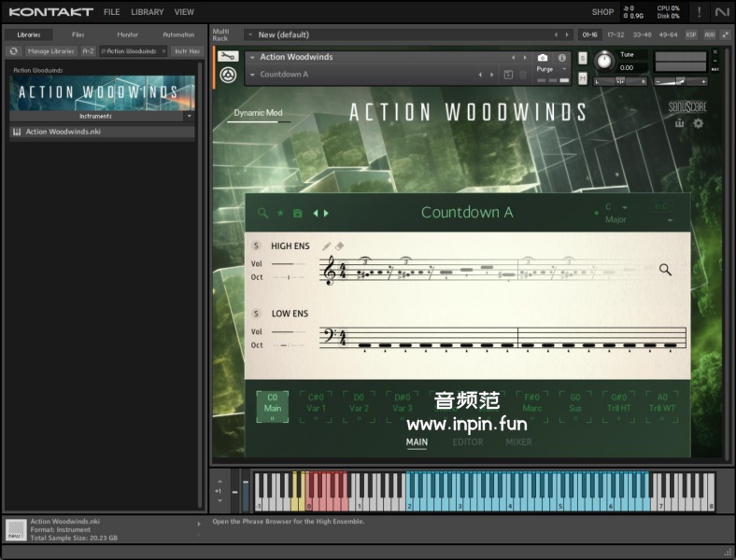Open instrument info with the 'i' icon
The image size is (736, 560).
click(x=562, y=58)
